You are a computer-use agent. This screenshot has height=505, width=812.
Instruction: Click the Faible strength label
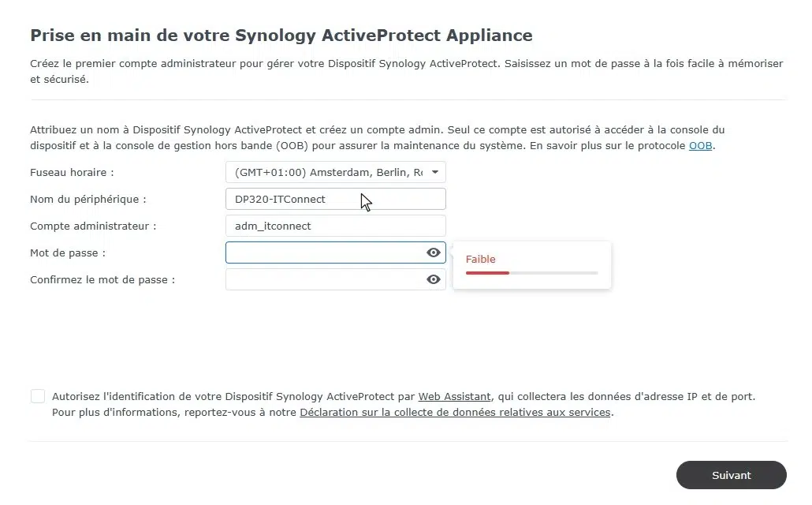coord(481,259)
